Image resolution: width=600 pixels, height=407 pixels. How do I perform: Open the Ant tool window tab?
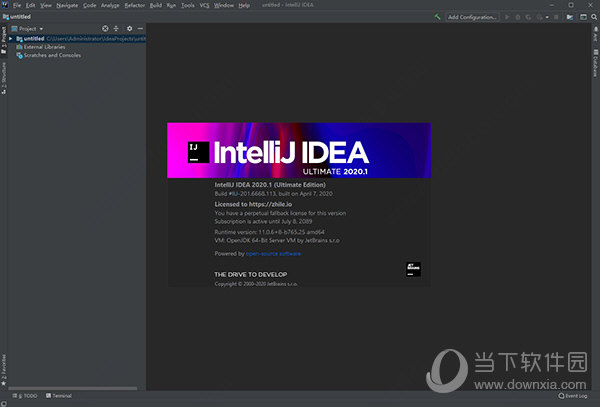pyautogui.click(x=596, y=34)
